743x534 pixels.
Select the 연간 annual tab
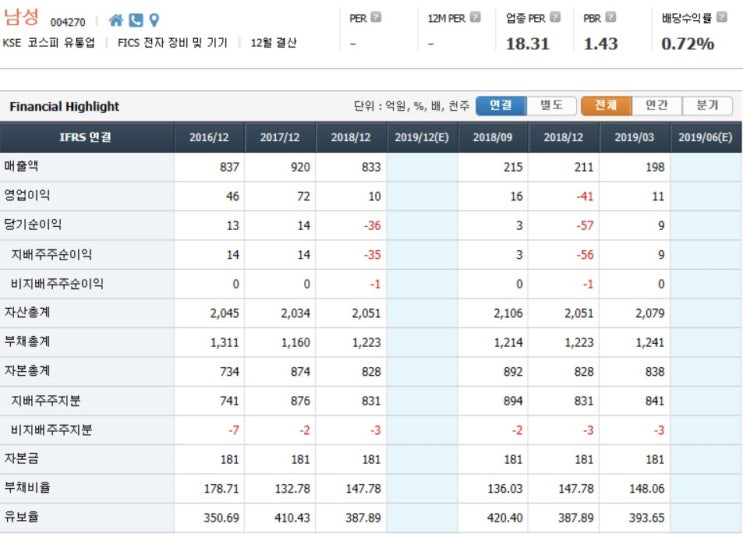coord(657,105)
